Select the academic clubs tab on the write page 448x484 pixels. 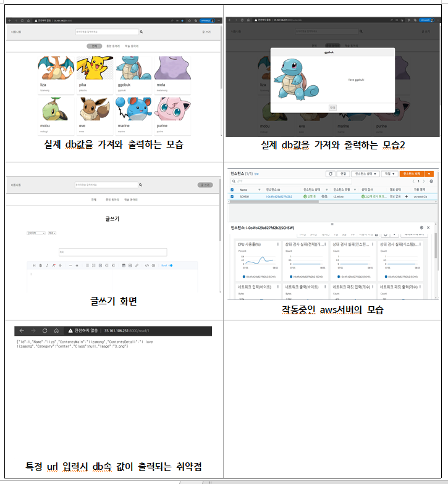click(131, 200)
